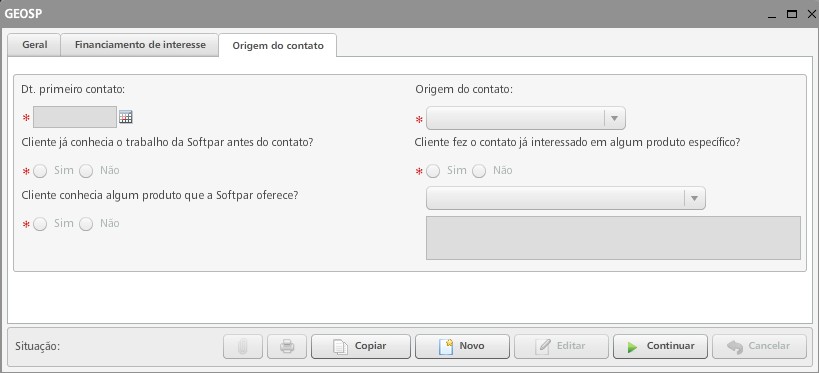Click the Copiar button with pages icon
This screenshot has height=373, width=819.
[x=361, y=346]
